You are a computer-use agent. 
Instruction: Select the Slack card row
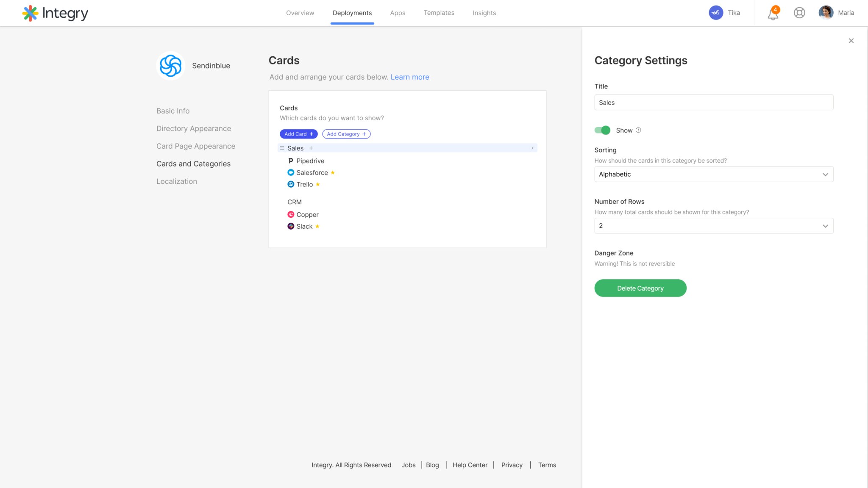pyautogui.click(x=303, y=226)
